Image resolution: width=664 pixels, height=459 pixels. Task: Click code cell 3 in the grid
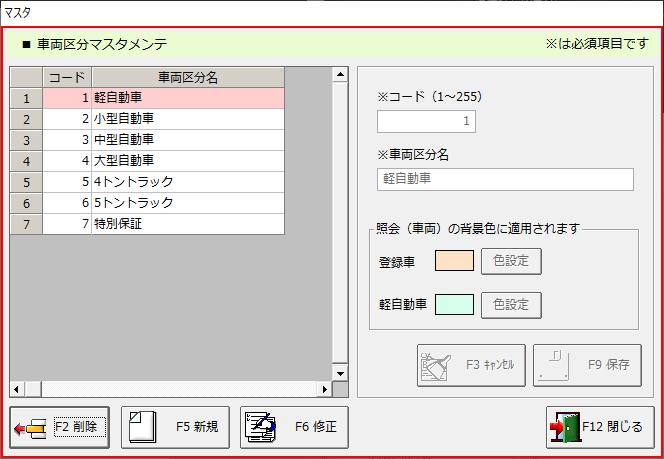click(67, 140)
